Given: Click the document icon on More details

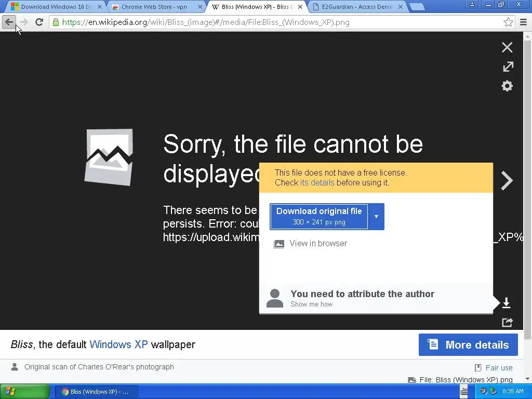Looking at the screenshot, I should point(433,344).
